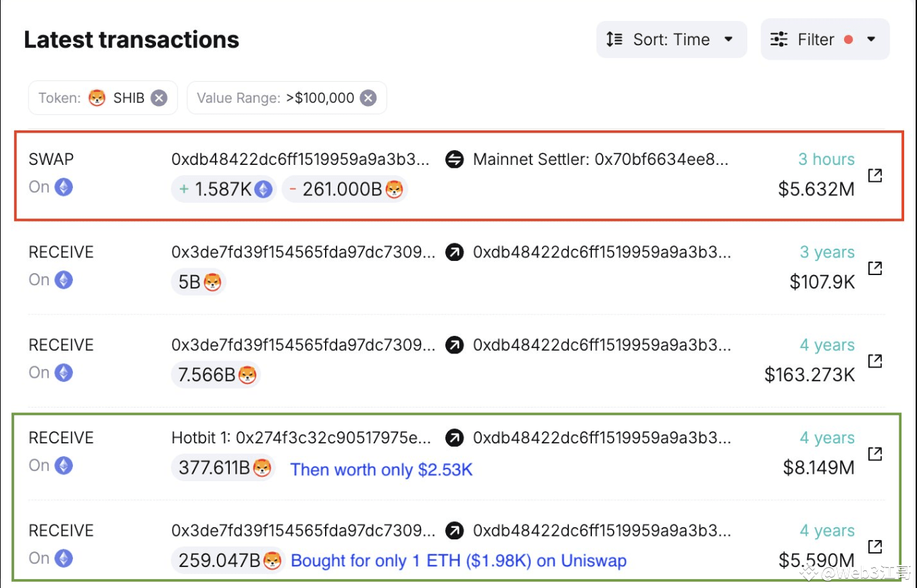Click the SHIB token icon in the Token filter chip
The image size is (917, 588).
(x=97, y=97)
